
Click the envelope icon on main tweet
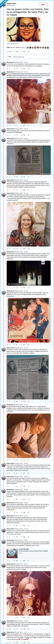[x=29, y=52]
